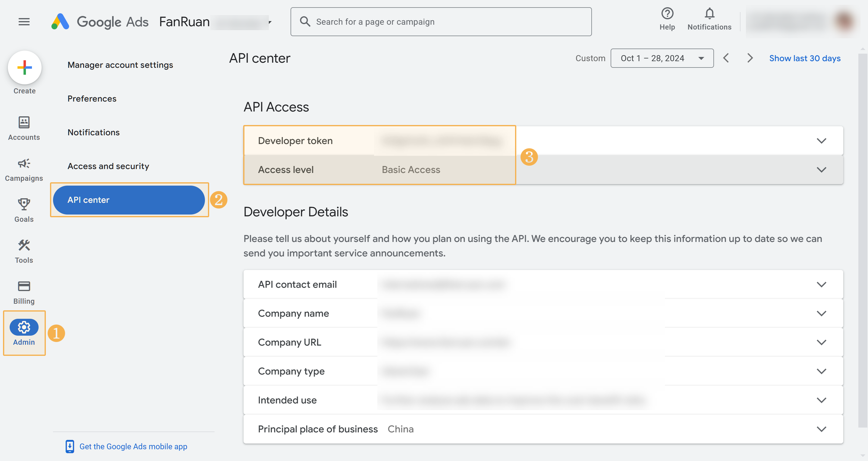Click Show last 30 days link
The image size is (868, 461).
[805, 58]
